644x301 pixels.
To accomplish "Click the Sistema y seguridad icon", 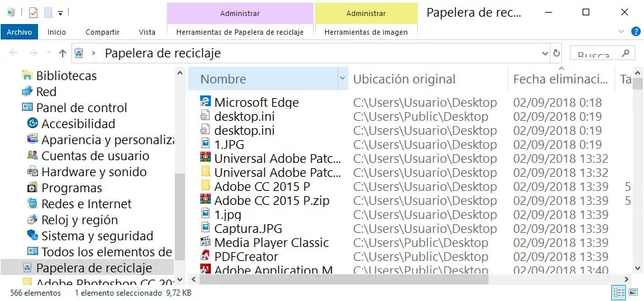I will [x=33, y=236].
